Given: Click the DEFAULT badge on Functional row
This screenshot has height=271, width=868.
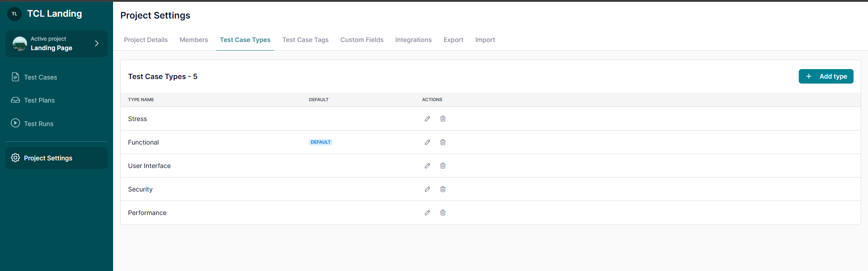Looking at the screenshot, I should pyautogui.click(x=321, y=142).
